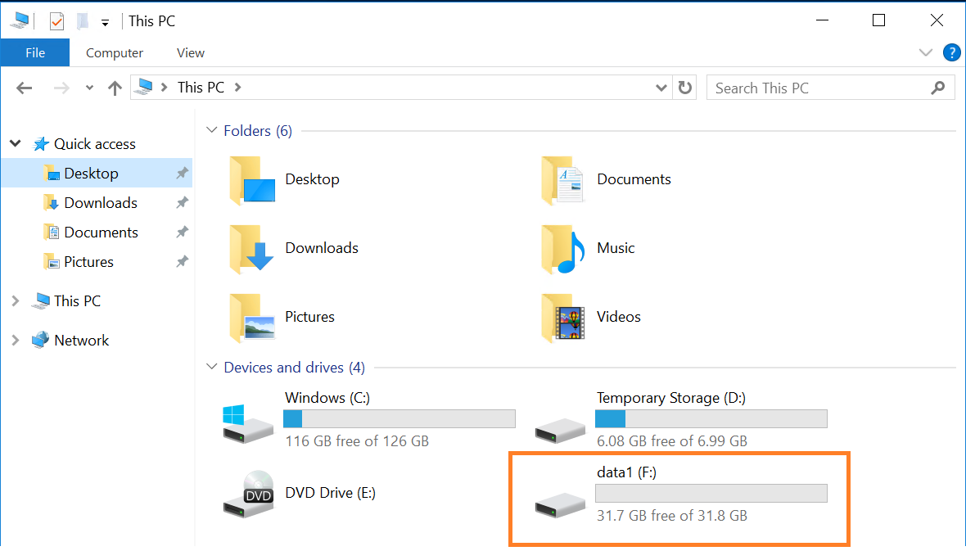The image size is (966, 560).
Task: Click the Search This PC field
Action: tap(819, 88)
